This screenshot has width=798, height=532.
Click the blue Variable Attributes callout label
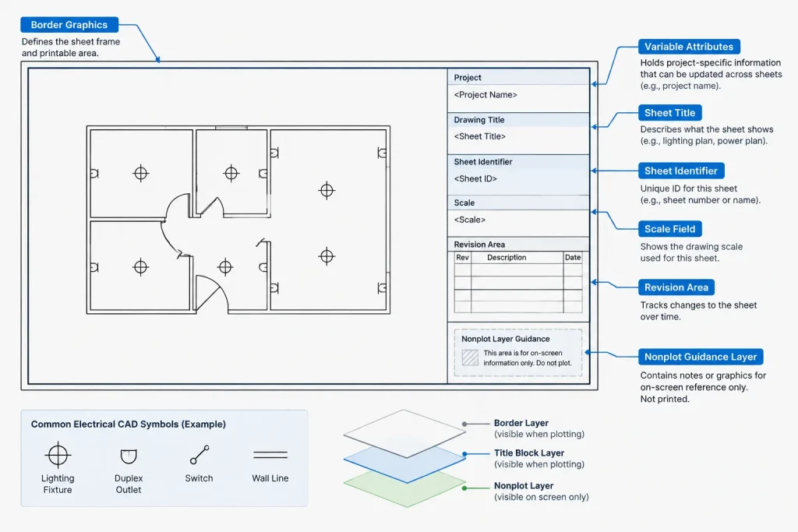pos(689,46)
